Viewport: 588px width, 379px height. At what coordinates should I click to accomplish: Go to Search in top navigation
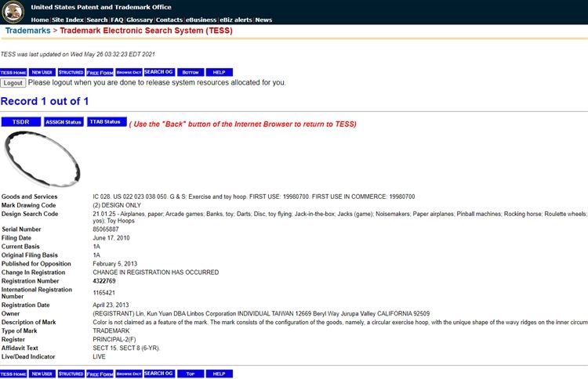[x=97, y=20]
